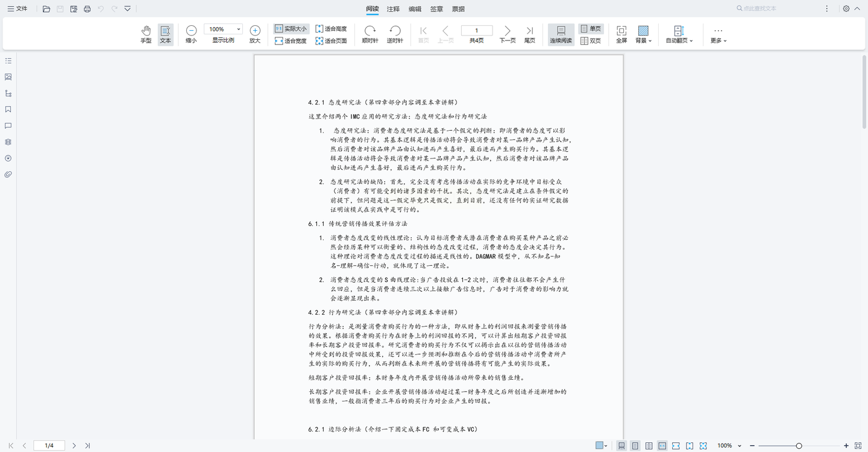Open the settings gear icon
Viewport: 868px width, 452px height.
[846, 9]
